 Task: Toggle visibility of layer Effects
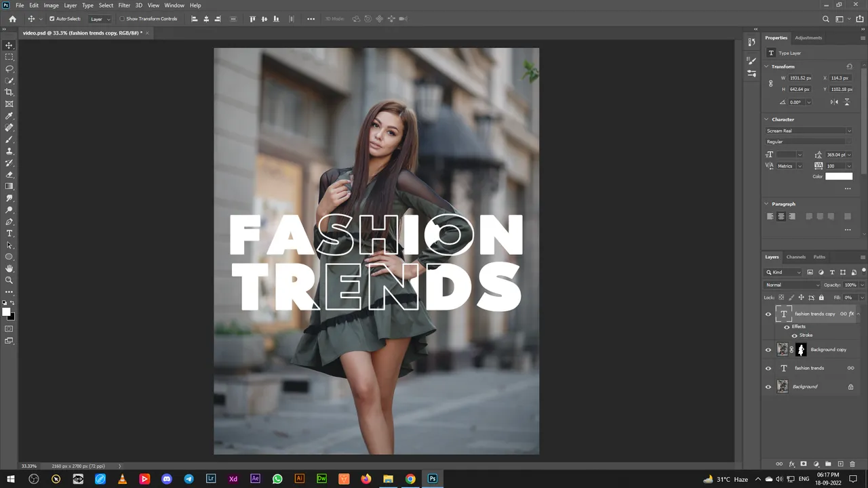click(x=787, y=327)
